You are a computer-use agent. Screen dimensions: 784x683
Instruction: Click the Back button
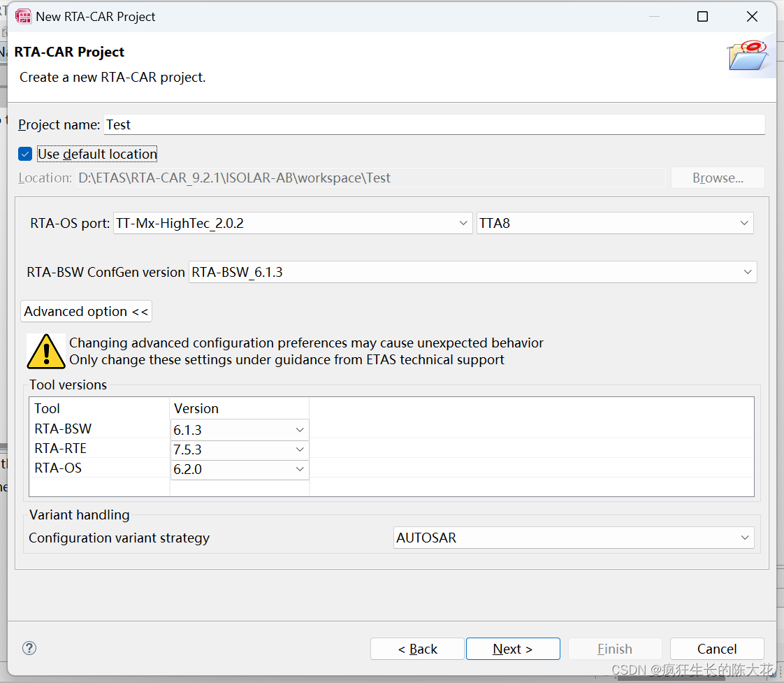pyautogui.click(x=417, y=648)
